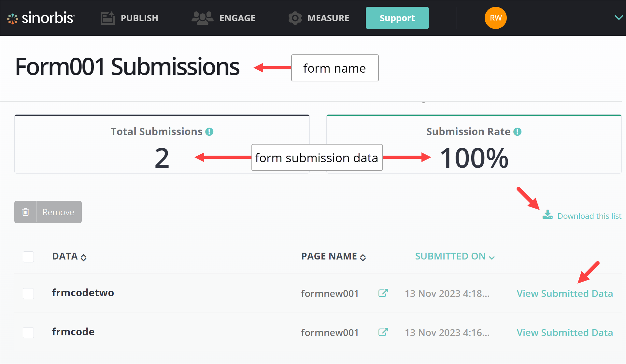This screenshot has width=626, height=364.
Task: Click Download this list link
Action: click(x=589, y=216)
